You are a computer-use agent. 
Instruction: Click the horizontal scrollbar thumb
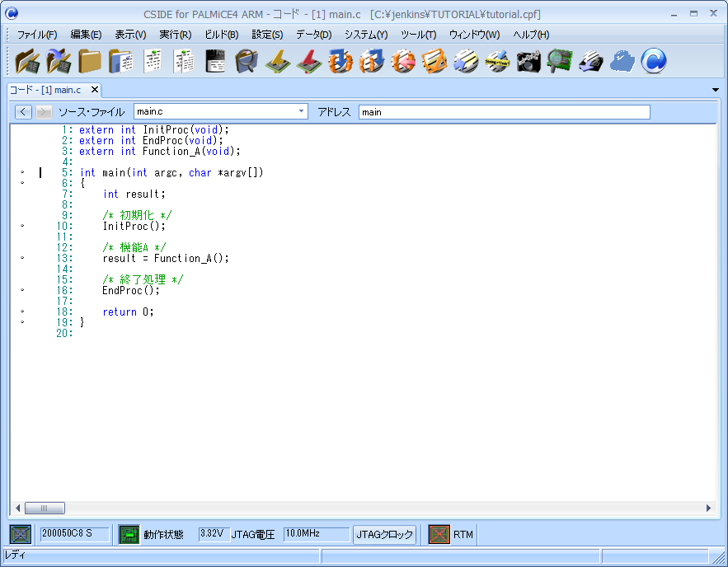pyautogui.click(x=45, y=508)
